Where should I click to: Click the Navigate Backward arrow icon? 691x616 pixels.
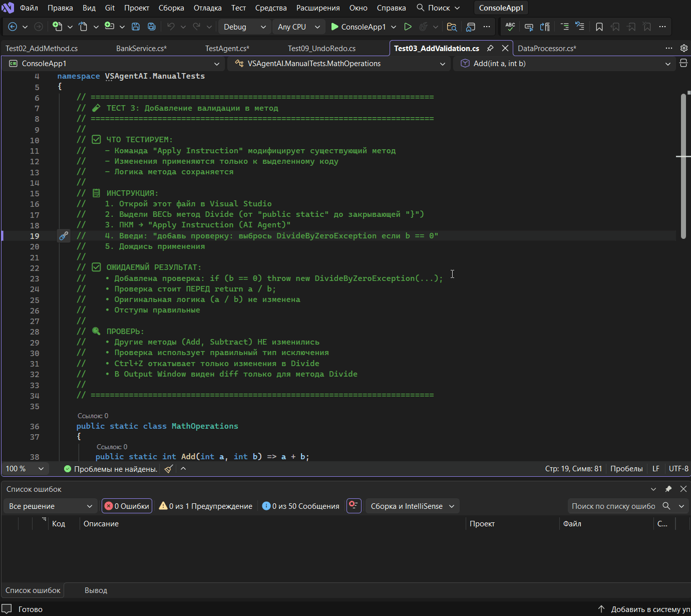pos(13,27)
